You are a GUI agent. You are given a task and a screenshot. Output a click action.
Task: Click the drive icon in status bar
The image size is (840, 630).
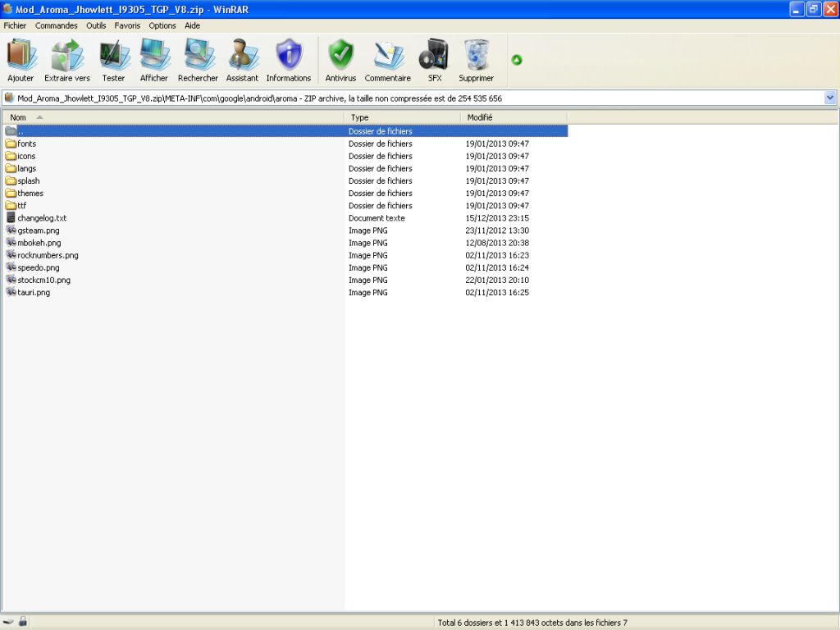(8, 622)
